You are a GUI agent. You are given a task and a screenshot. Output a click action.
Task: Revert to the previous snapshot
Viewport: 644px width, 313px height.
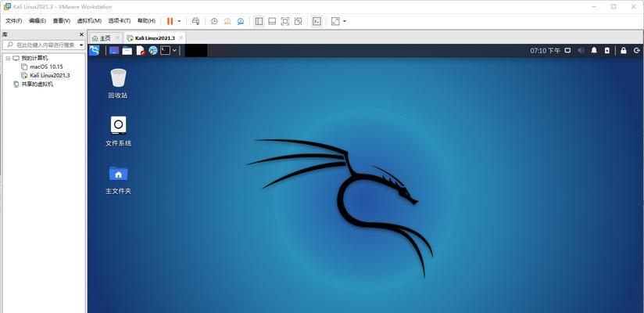click(x=227, y=21)
